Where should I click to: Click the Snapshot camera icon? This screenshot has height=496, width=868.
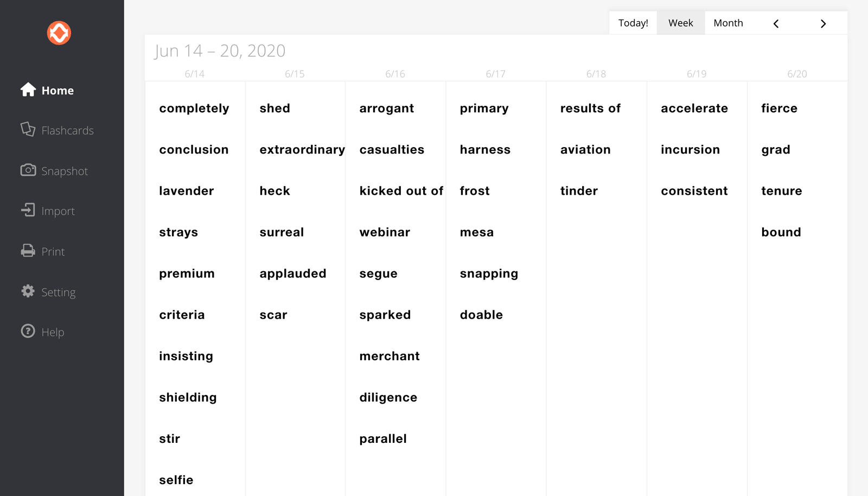click(x=28, y=170)
